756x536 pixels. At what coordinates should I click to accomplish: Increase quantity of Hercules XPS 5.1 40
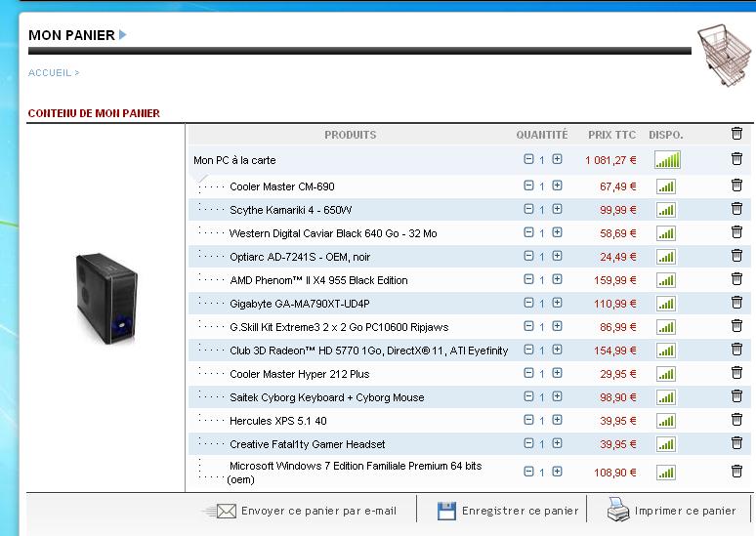point(557,420)
